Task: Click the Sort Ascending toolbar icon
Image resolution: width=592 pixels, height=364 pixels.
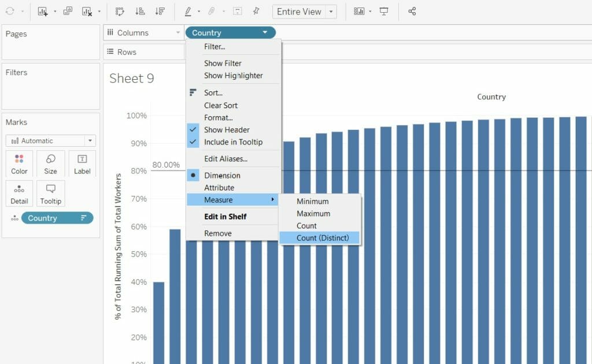Action: [140, 12]
